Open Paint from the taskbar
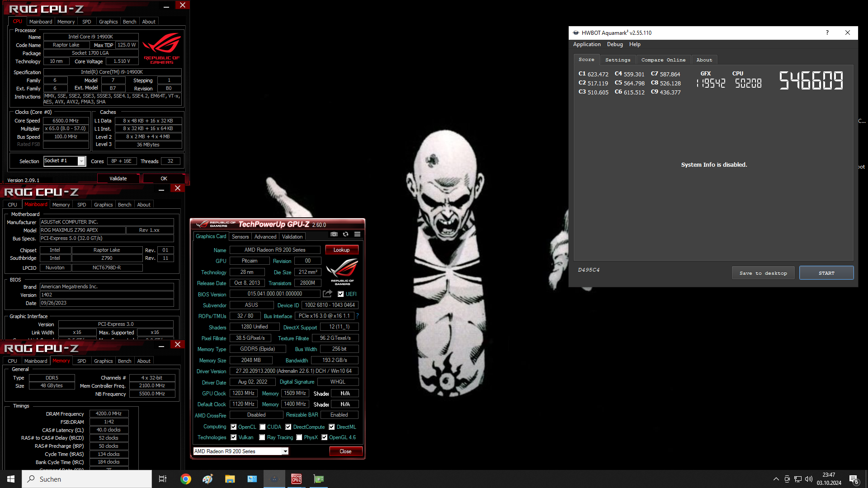 tap(208, 479)
